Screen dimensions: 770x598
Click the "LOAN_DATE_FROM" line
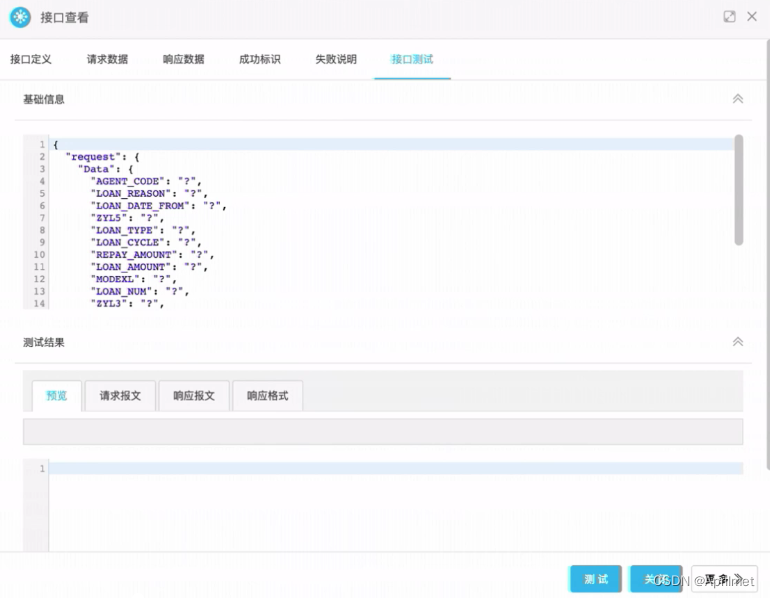[158, 206]
